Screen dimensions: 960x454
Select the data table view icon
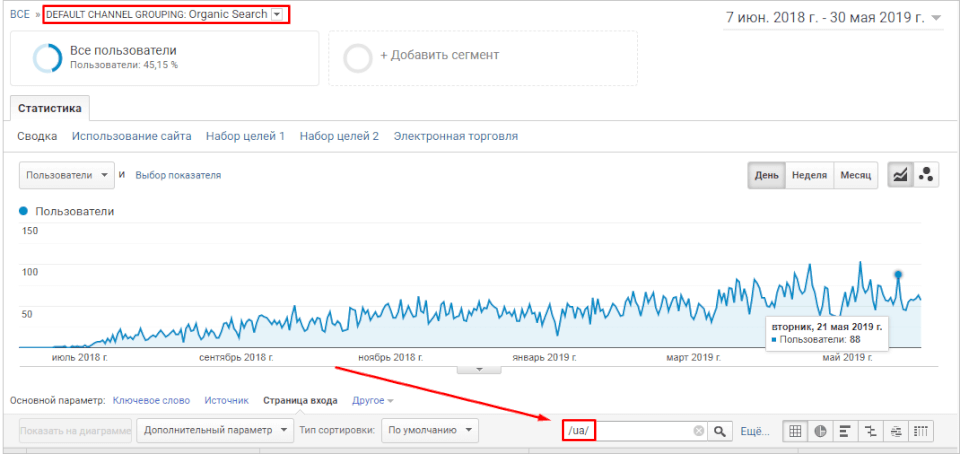point(795,431)
